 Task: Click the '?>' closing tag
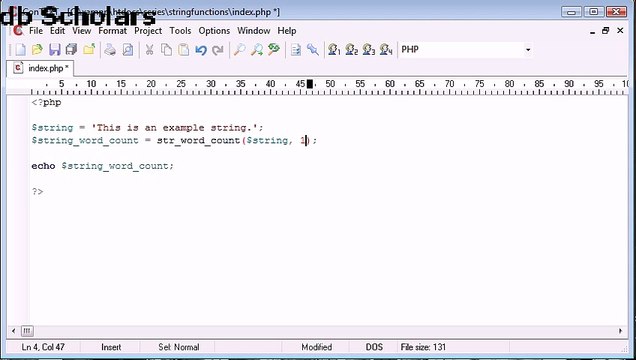(37, 191)
